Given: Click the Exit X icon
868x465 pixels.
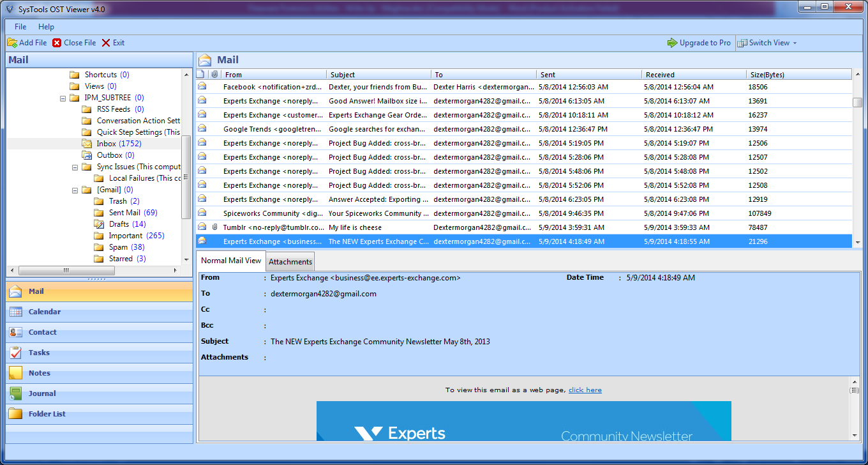Looking at the screenshot, I should 106,43.
